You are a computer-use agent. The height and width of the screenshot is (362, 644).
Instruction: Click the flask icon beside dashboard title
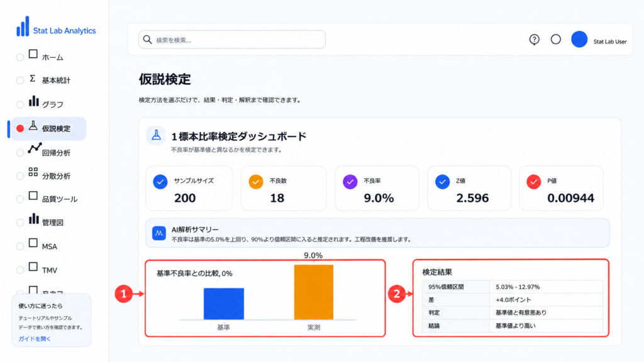156,136
